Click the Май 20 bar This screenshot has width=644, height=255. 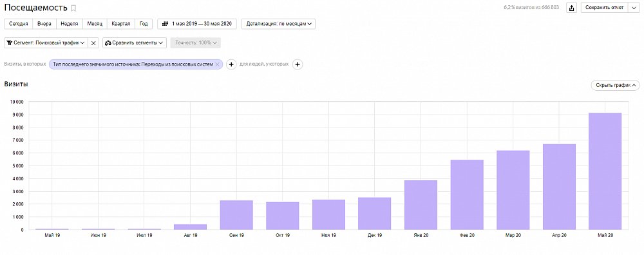click(x=605, y=171)
